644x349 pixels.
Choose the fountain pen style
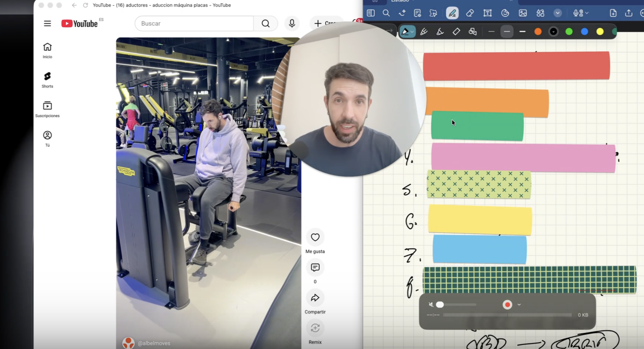[424, 32]
